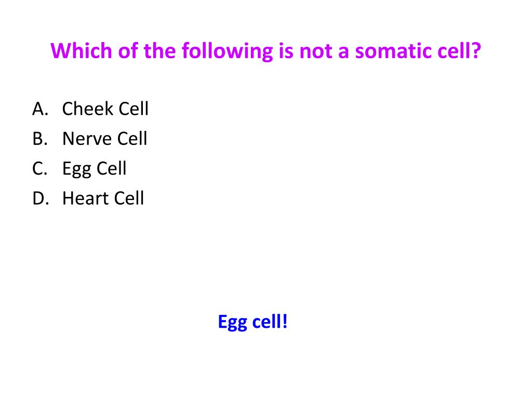Select the Heart Cell answer choice
Viewport: 532px width, 399px height.
tap(103, 198)
